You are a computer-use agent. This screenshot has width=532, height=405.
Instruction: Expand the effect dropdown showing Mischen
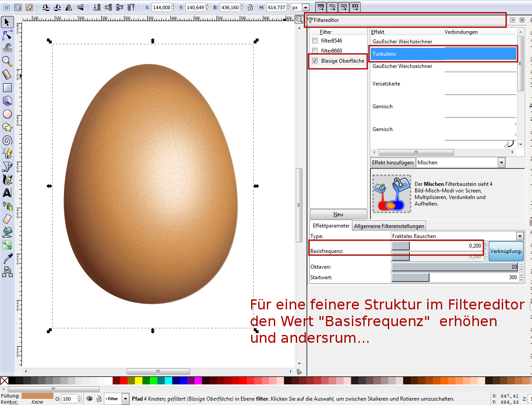[501, 163]
